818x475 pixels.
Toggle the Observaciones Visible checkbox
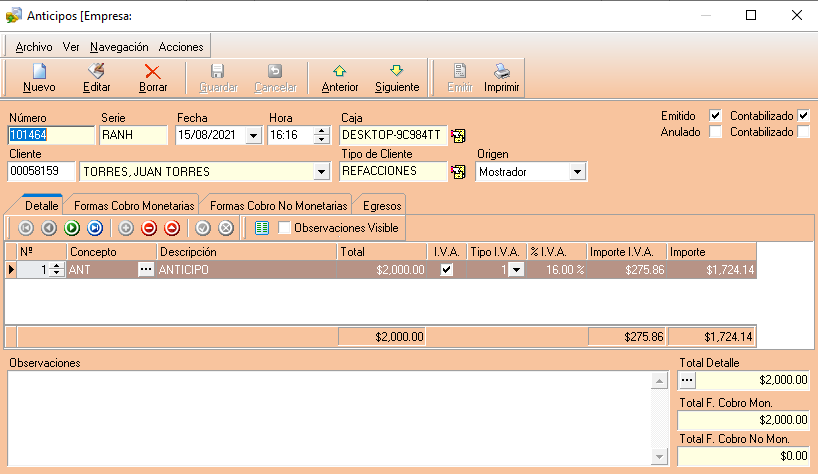tap(285, 228)
